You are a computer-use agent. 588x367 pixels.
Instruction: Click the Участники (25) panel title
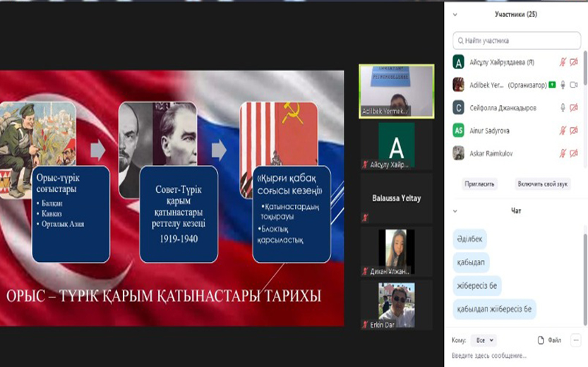(x=516, y=15)
